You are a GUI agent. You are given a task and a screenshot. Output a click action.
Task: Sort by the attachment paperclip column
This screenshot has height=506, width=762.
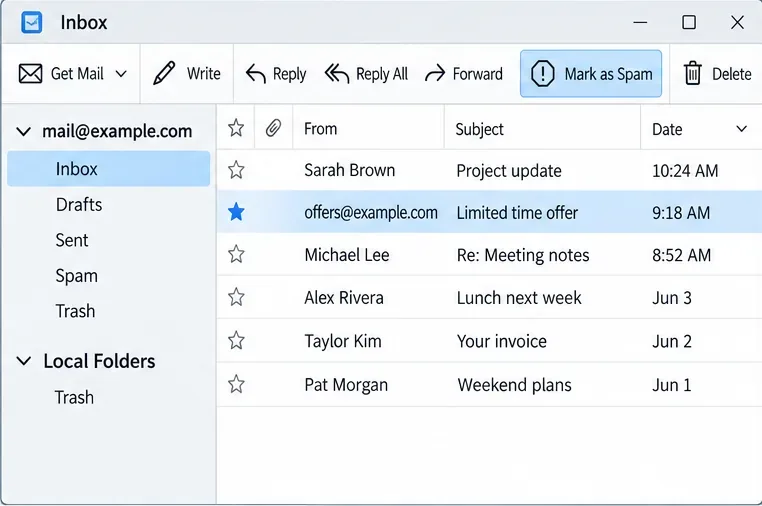[274, 128]
